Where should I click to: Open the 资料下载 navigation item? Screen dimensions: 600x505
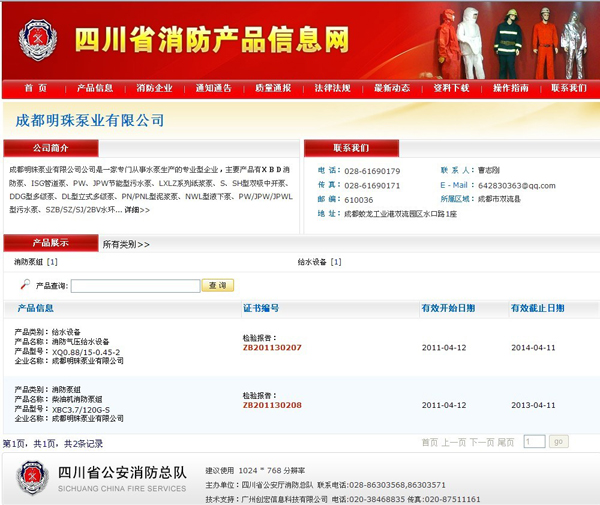[x=452, y=88]
